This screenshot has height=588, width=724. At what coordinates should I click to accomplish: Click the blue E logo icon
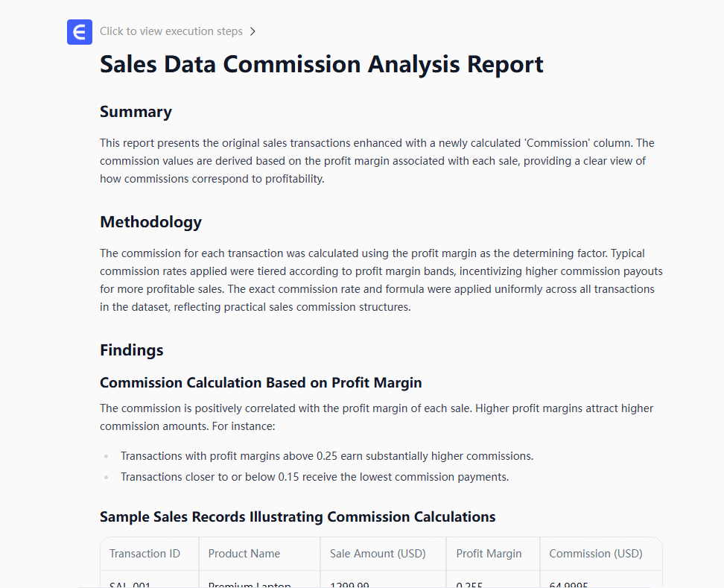(x=80, y=32)
